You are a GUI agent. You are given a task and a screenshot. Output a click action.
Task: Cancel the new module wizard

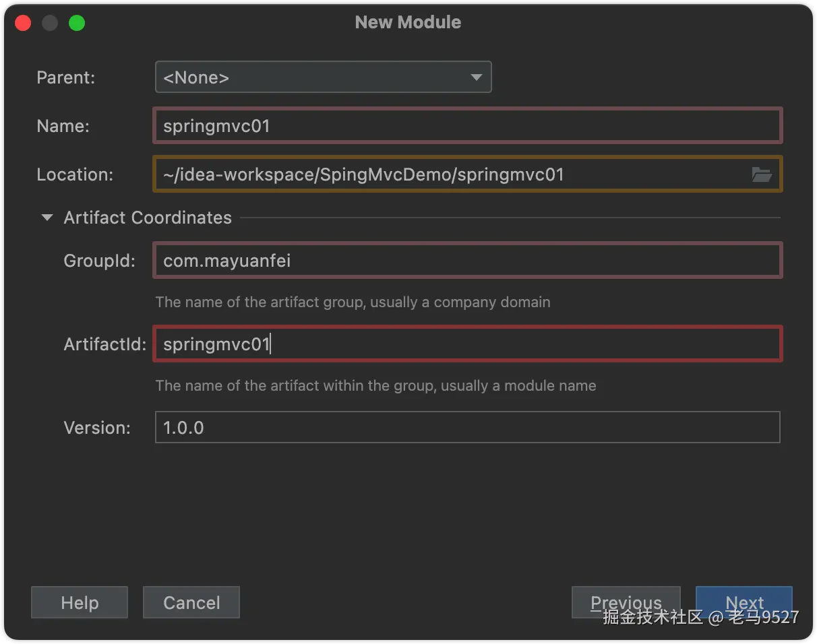[x=191, y=602]
